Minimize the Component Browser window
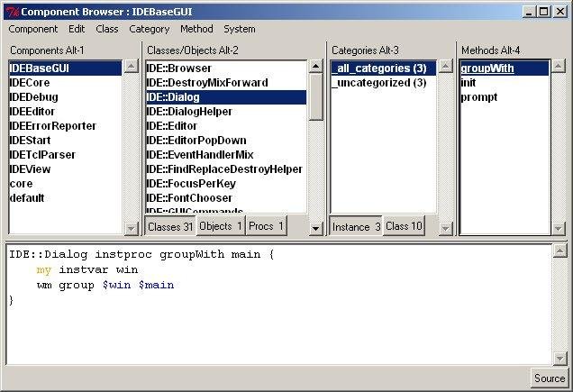 pos(529,12)
